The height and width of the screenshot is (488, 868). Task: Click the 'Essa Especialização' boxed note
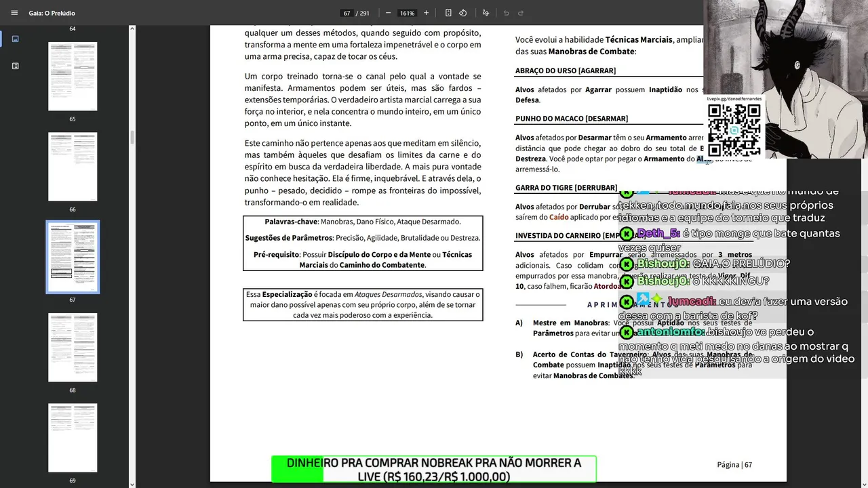point(363,304)
